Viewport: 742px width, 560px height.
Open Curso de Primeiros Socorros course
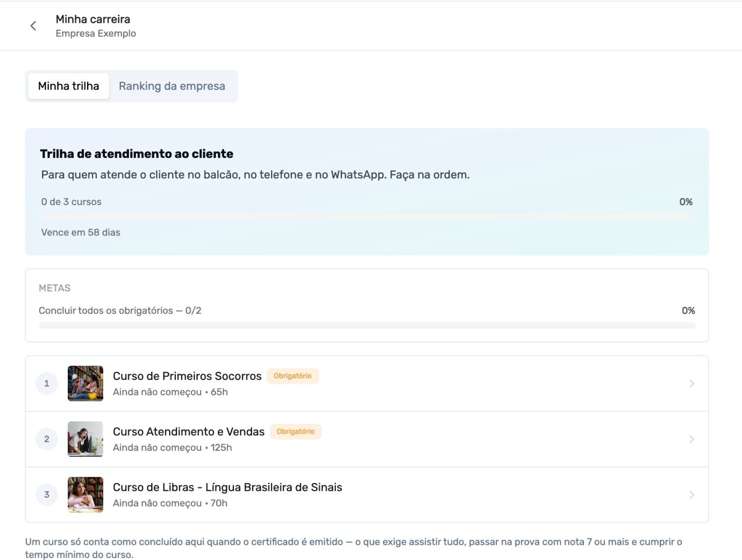(x=367, y=384)
